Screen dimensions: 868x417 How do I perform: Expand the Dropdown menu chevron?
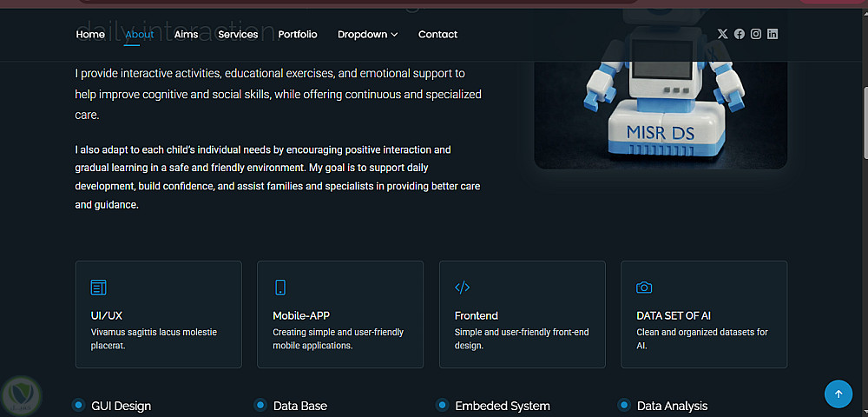394,35
